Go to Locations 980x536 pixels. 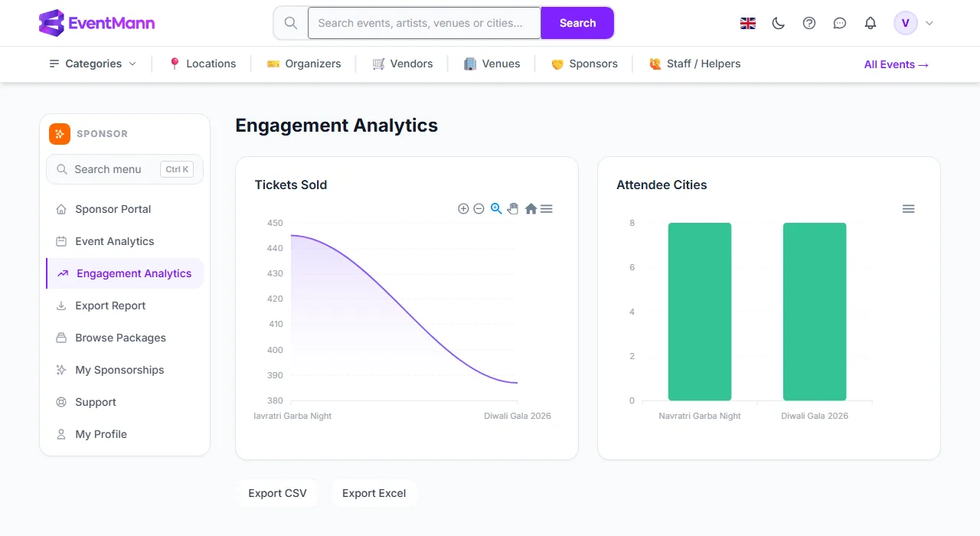point(202,64)
